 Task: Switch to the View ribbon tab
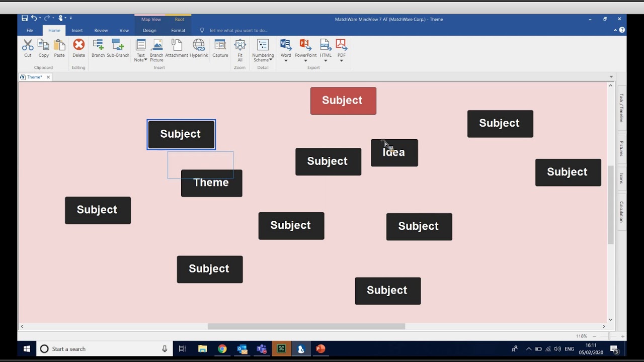point(124,30)
